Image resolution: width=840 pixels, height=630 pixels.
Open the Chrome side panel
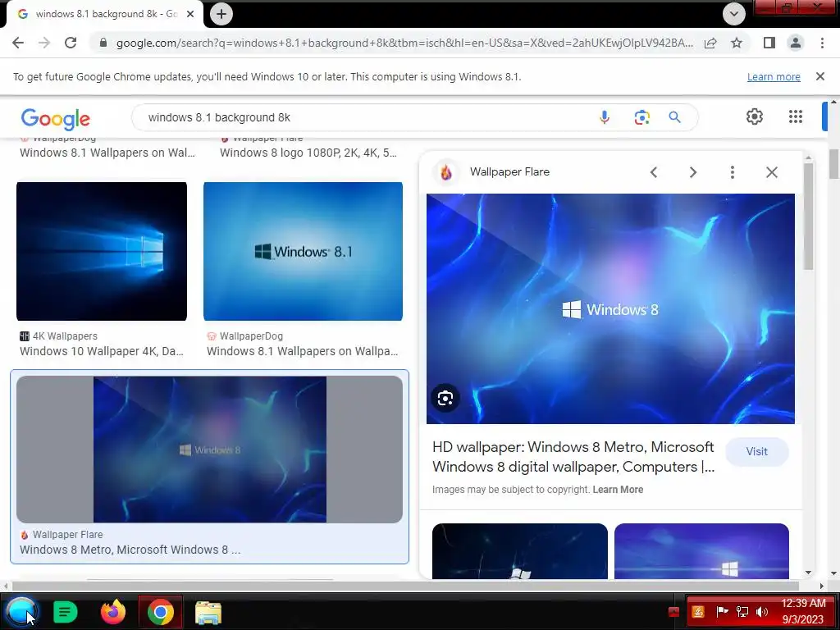coord(769,43)
